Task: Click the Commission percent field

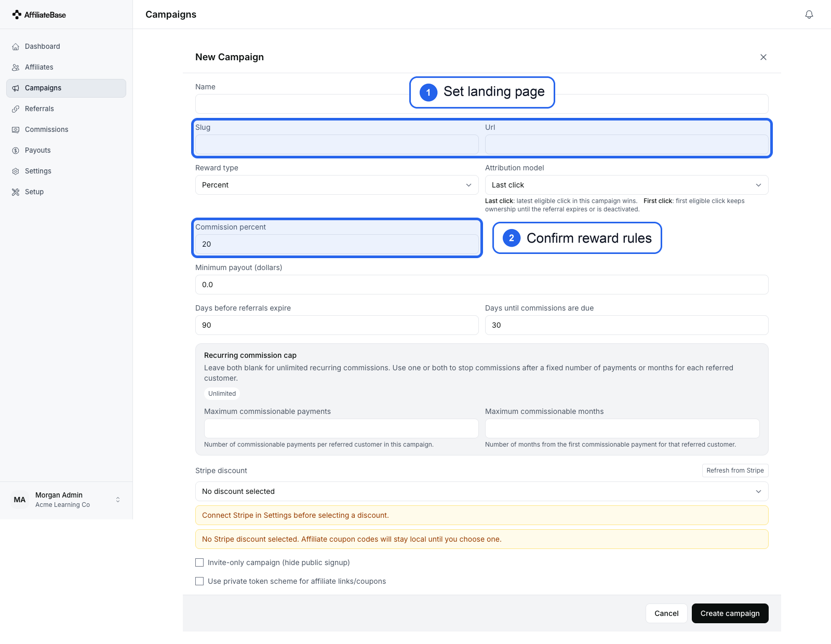Action: point(337,244)
